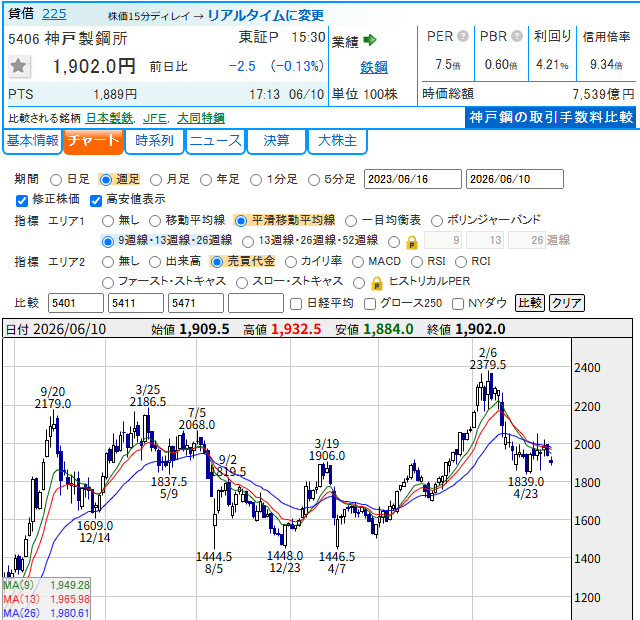Select 無し in 指標 エリア1
Image resolution: width=640 pixels, height=620 pixels.
click(108, 221)
